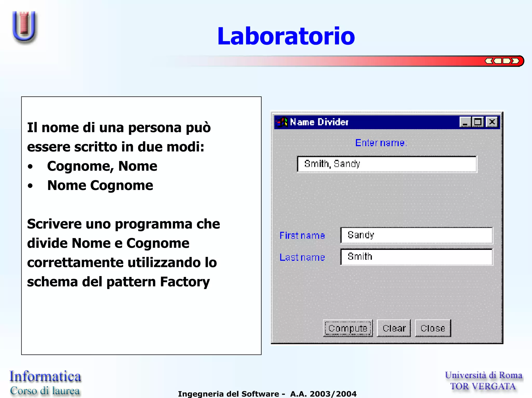Go to first slide using double-left arrow
532x398 pixels.
tap(489, 61)
